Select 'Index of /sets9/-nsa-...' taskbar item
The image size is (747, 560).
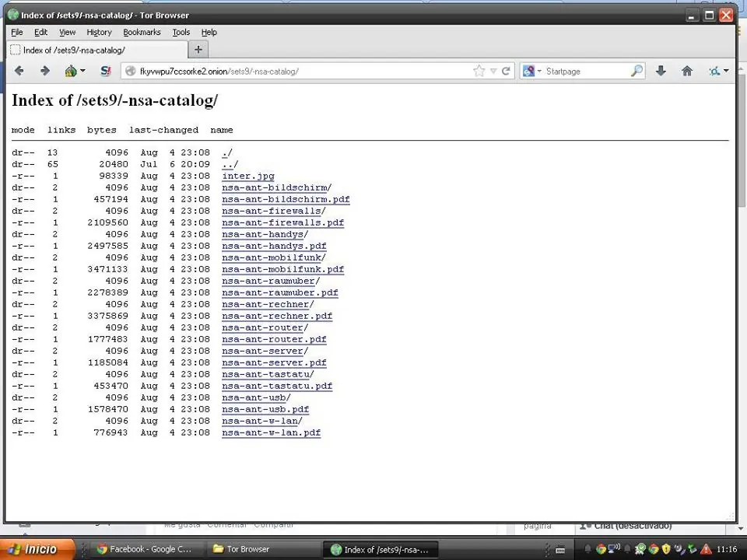(381, 549)
